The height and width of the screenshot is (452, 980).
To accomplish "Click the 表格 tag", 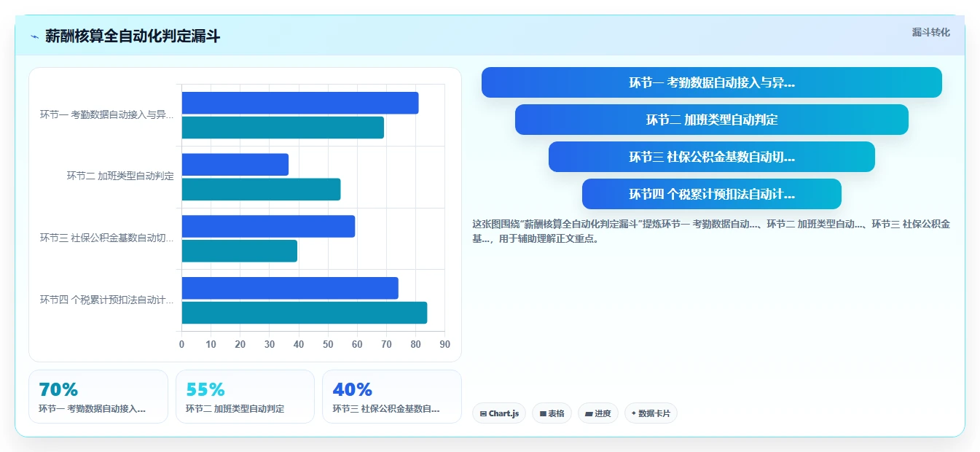I will pyautogui.click(x=552, y=413).
